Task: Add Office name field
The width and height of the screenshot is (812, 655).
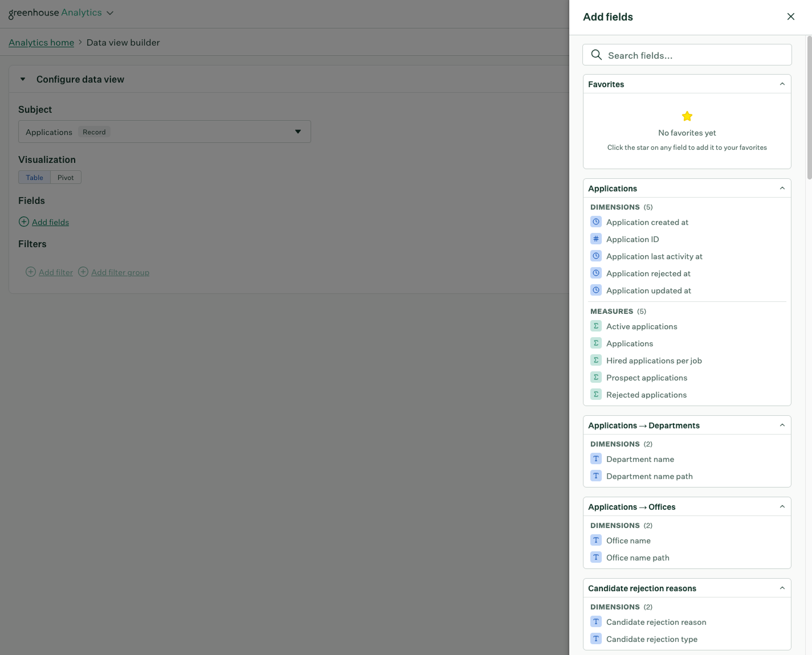Action: pyautogui.click(x=629, y=541)
